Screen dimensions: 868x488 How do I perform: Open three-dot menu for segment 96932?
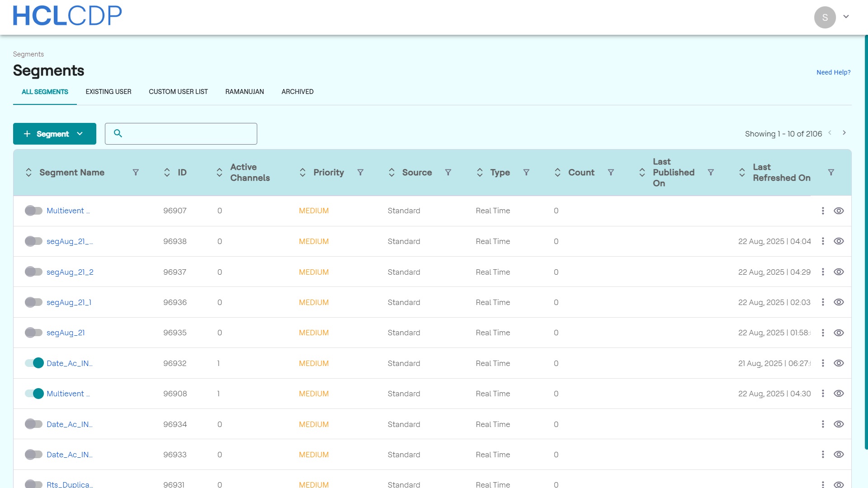pyautogui.click(x=823, y=363)
